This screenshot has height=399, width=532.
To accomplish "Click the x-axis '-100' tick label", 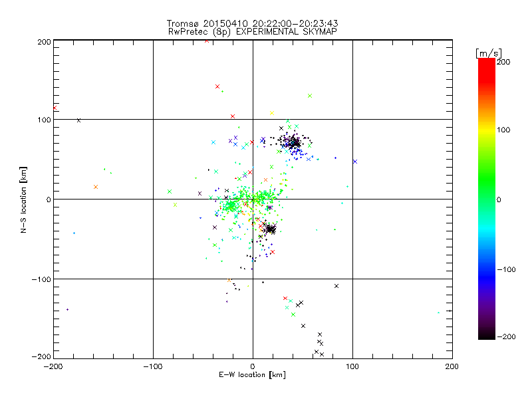I will click(153, 367).
